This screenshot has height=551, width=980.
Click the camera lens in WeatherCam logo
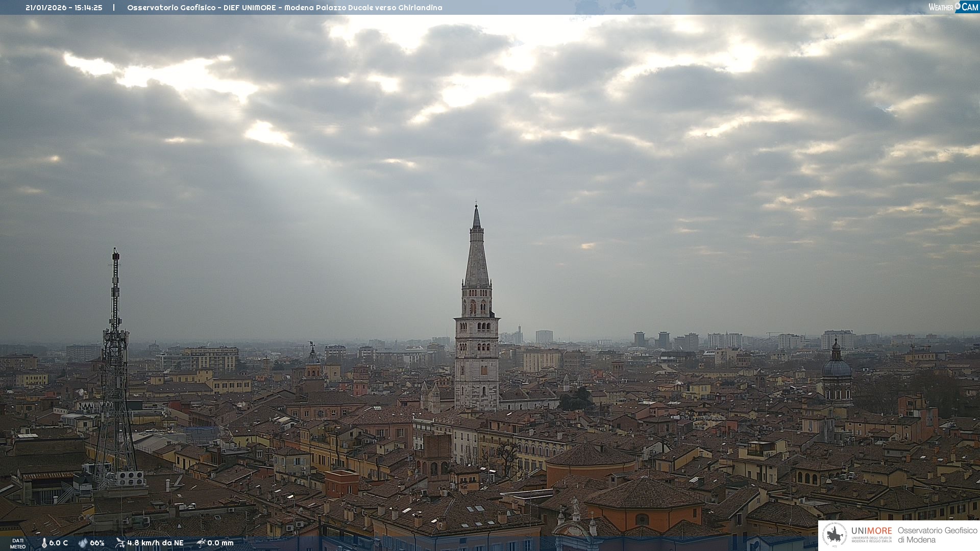click(x=958, y=6)
